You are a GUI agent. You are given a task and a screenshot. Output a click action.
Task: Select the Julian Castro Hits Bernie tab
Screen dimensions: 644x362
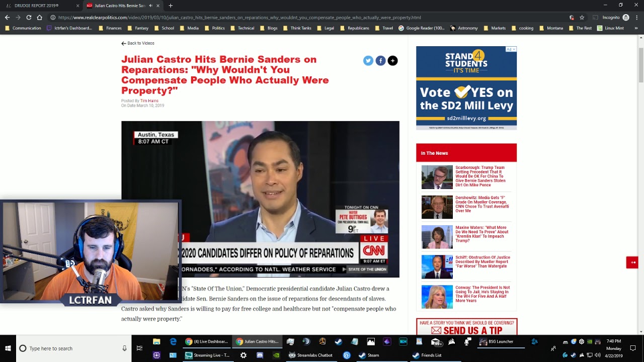pos(124,6)
